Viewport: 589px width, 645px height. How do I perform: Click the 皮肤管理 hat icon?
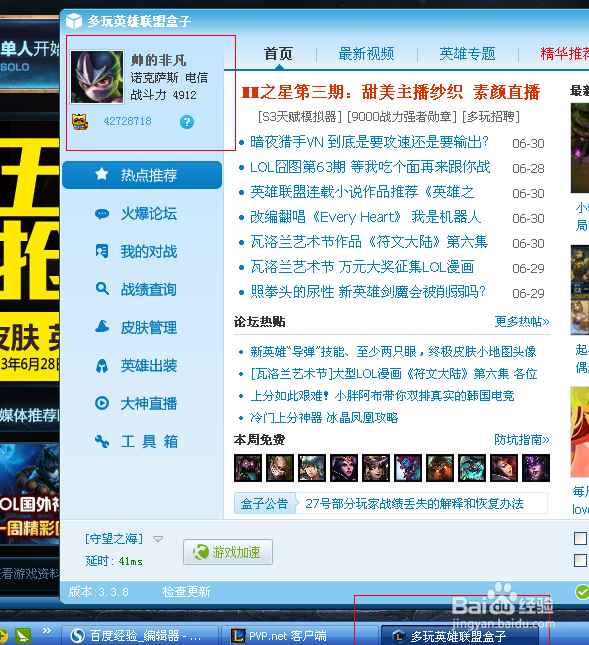(102, 327)
